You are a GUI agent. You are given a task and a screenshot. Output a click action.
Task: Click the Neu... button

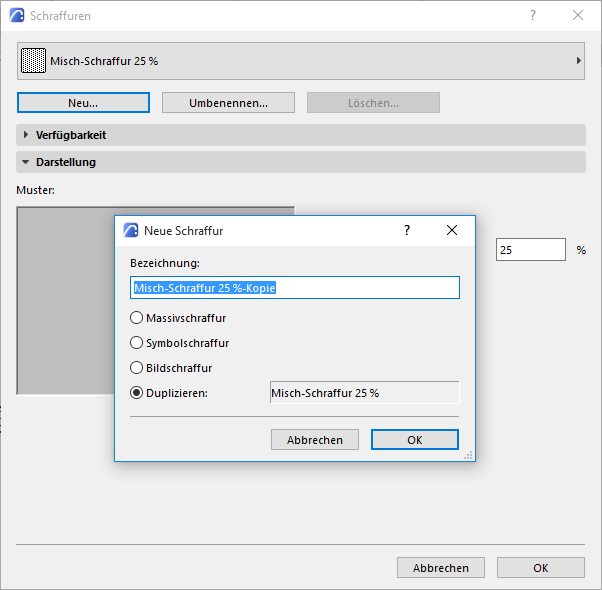(x=83, y=103)
